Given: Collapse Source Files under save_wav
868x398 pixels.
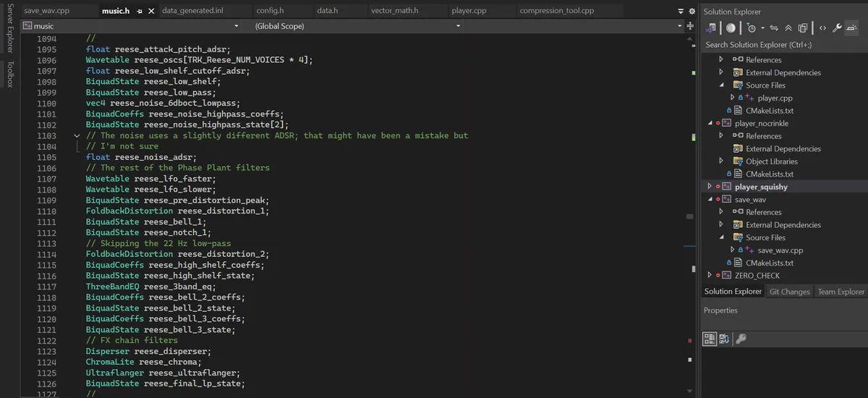Looking at the screenshot, I should [x=721, y=237].
